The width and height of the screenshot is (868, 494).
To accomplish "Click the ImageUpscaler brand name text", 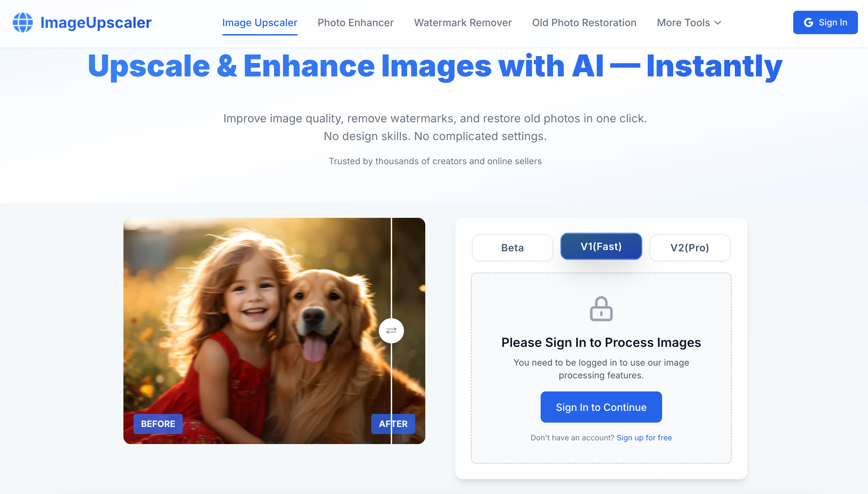I will tap(96, 22).
